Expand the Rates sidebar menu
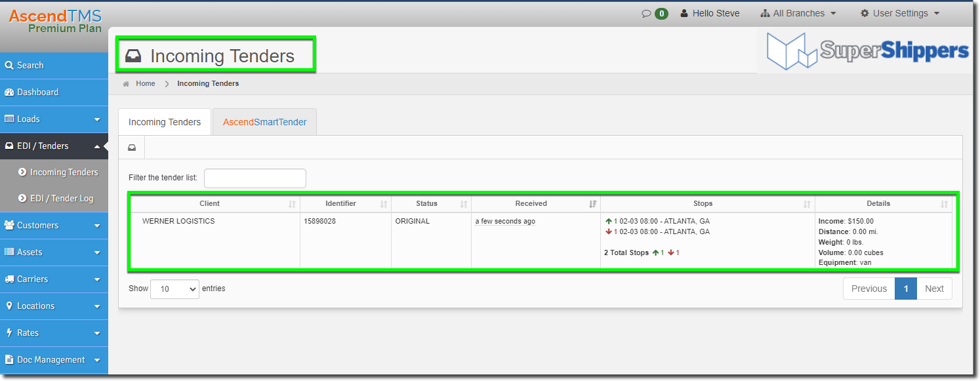The height and width of the screenshot is (381, 980). [97, 333]
